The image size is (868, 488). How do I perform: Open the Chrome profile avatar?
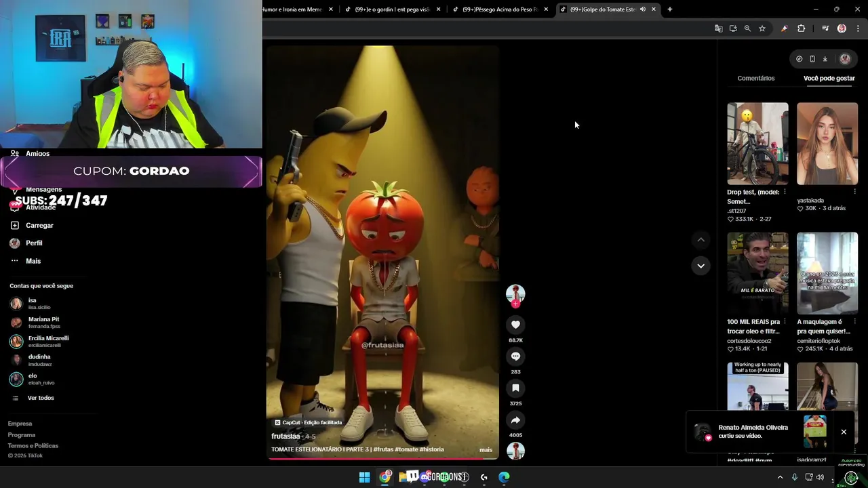point(842,28)
